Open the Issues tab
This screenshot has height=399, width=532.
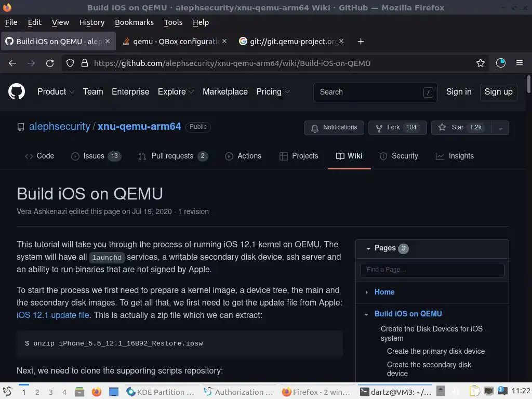click(x=96, y=156)
